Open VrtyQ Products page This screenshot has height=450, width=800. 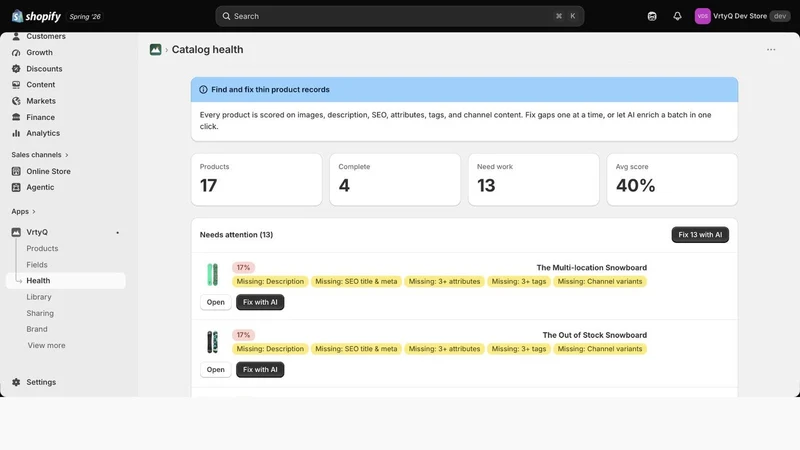coord(42,248)
